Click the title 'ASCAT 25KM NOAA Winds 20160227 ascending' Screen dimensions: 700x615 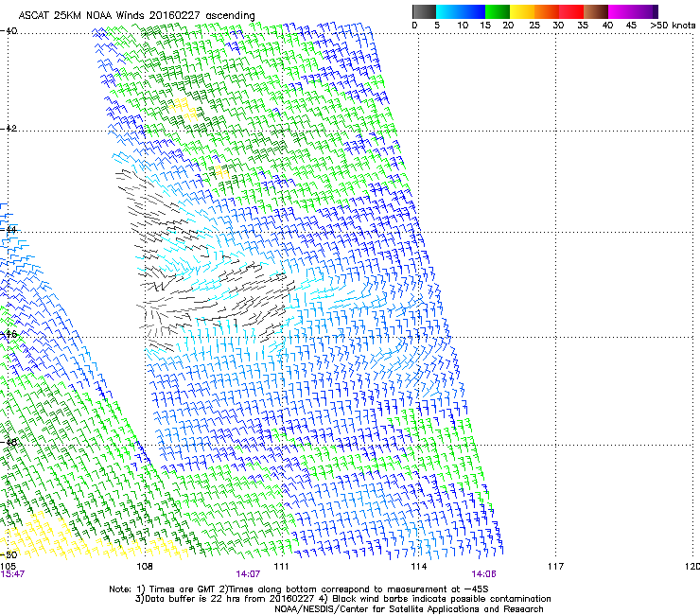click(136, 15)
